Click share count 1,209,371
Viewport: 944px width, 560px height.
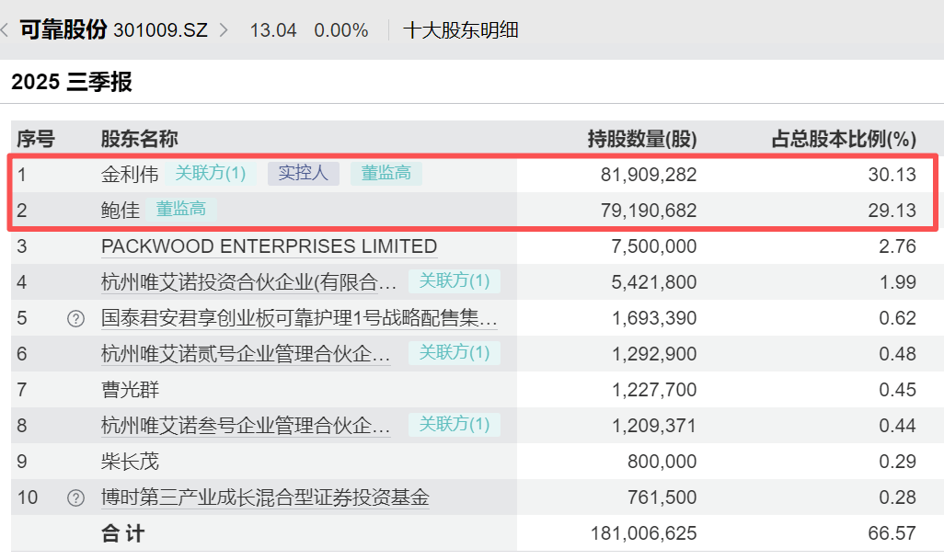tap(654, 426)
